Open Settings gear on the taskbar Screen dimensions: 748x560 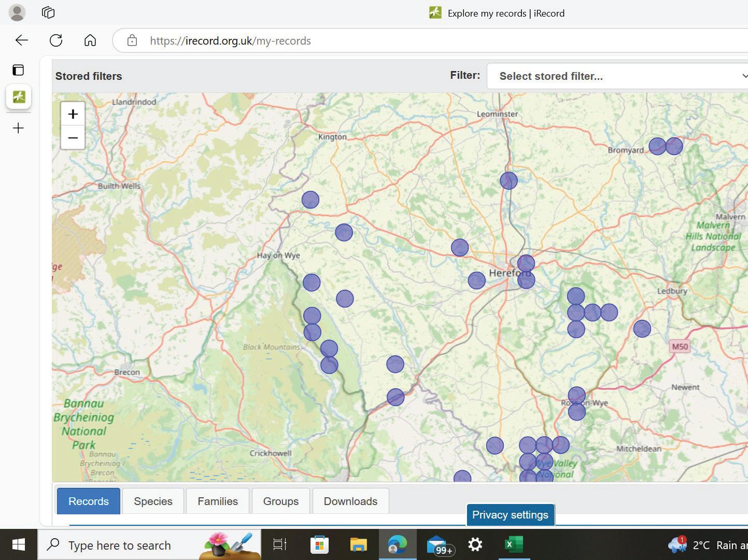[475, 544]
